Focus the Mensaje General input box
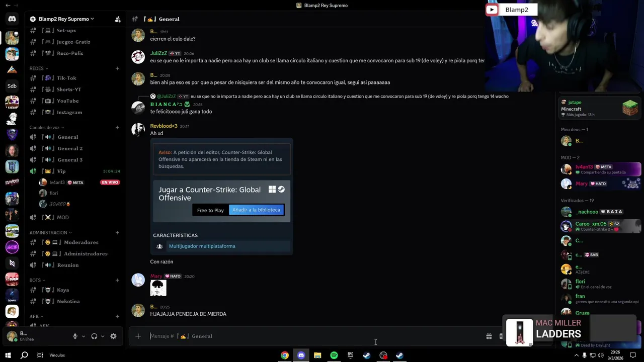Screen dimensions: 644x362 point(314,336)
